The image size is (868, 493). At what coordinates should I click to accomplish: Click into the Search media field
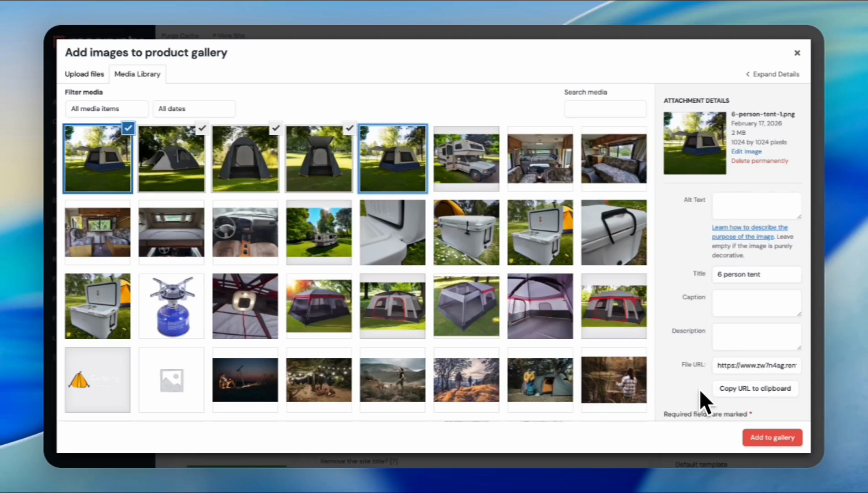click(605, 109)
